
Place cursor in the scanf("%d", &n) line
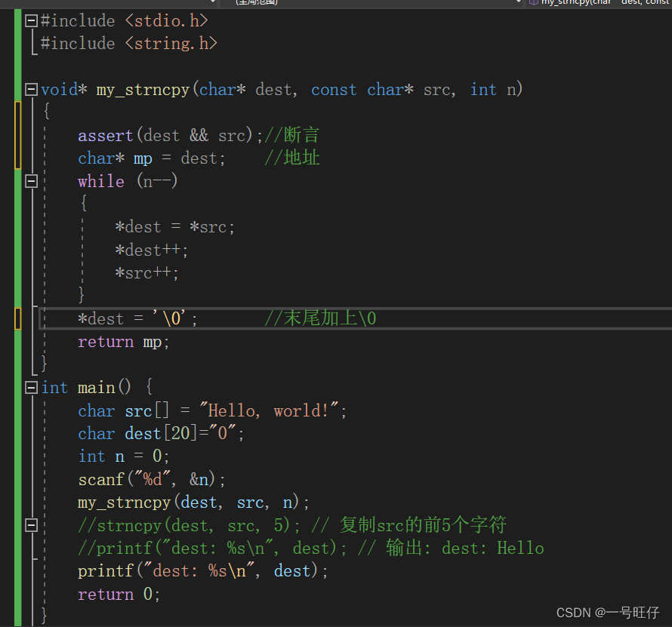[151, 479]
